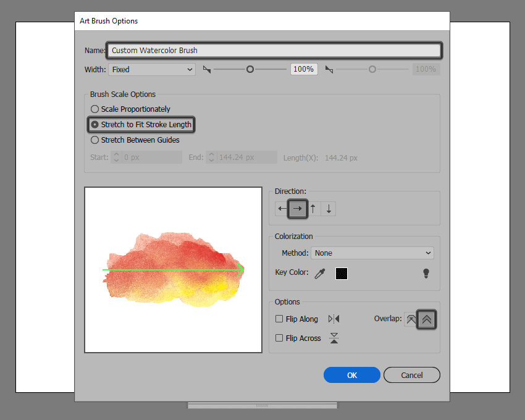Click the watercolor brush preview thumbnail
525x420 pixels.
[x=173, y=270]
